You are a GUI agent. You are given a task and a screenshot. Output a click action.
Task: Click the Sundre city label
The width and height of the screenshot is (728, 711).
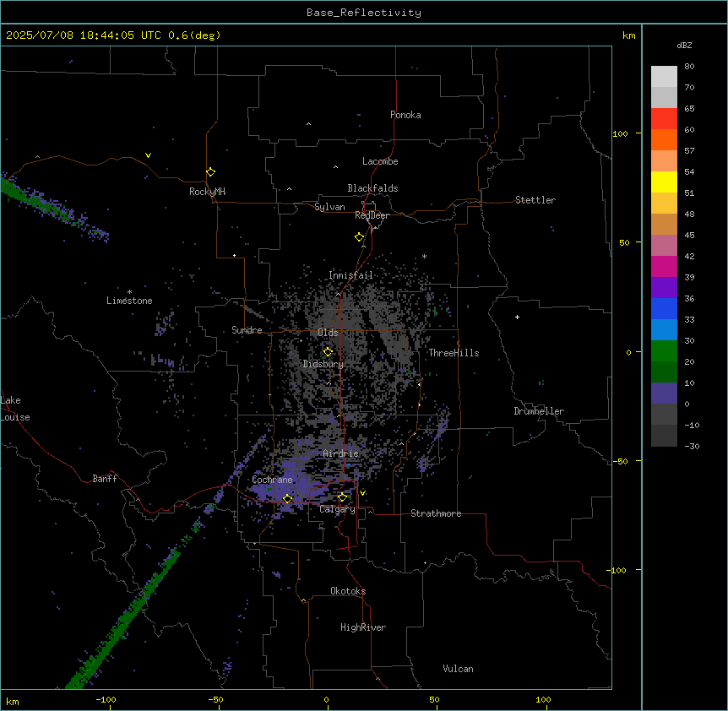pyautogui.click(x=247, y=330)
